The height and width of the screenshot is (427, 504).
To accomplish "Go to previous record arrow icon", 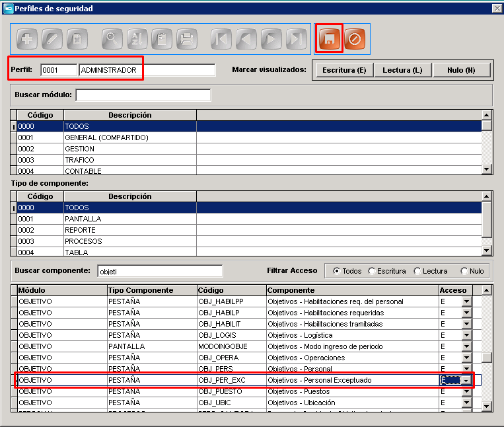I will (246, 39).
